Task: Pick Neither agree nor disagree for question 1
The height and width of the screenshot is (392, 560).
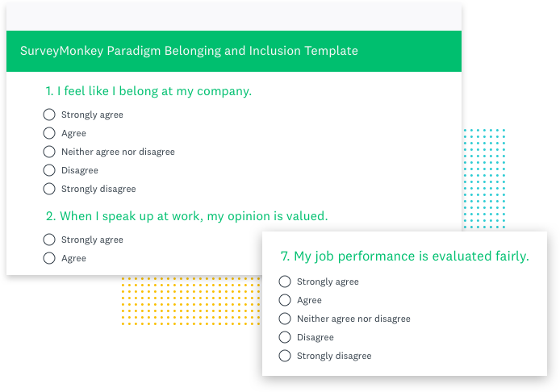Action: click(49, 152)
